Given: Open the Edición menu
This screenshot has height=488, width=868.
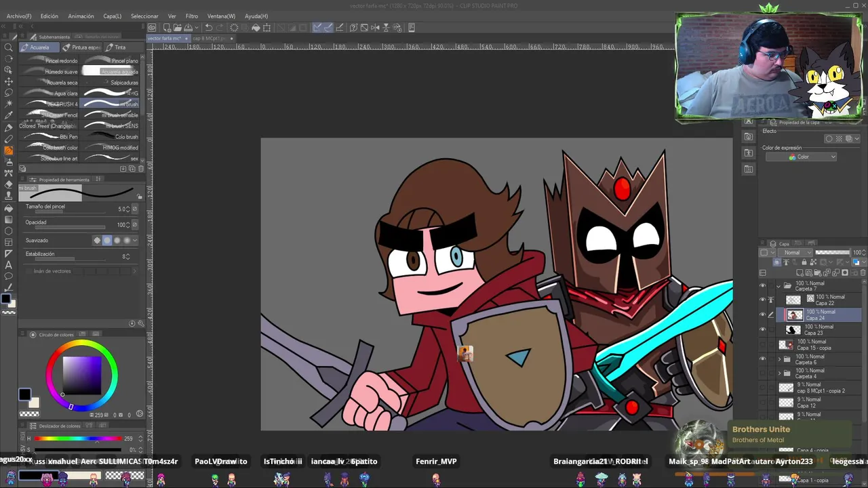Looking at the screenshot, I should (x=50, y=16).
